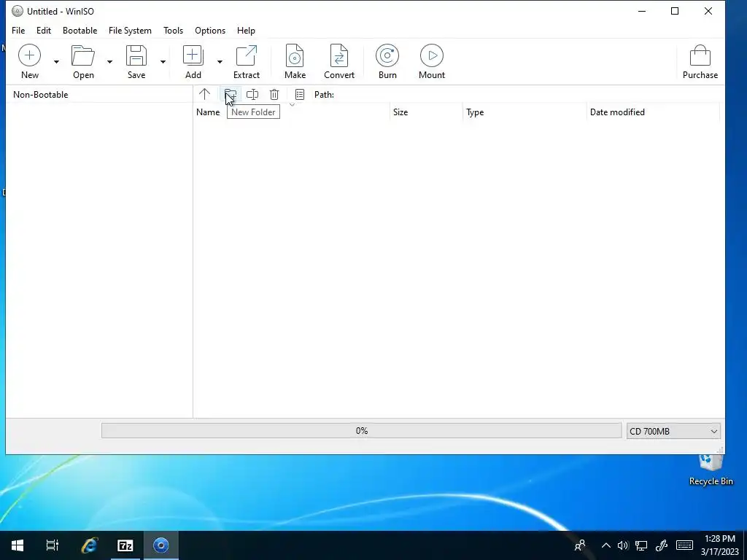Open the Recycle Bin on desktop

tap(711, 470)
